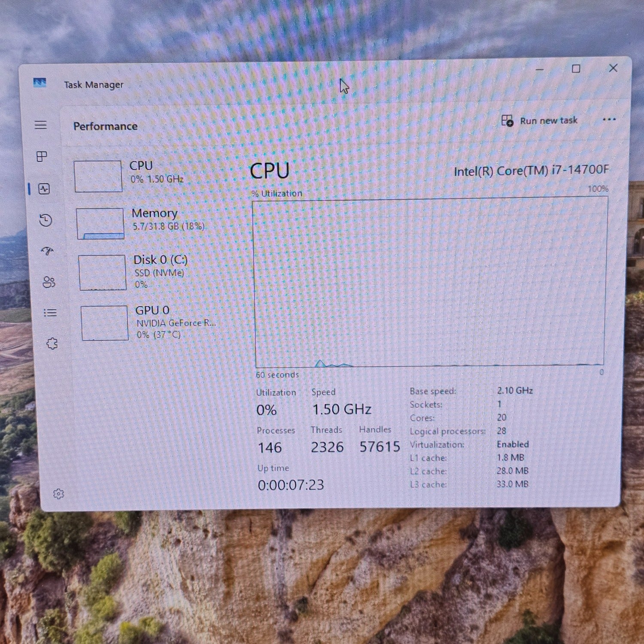Image resolution: width=644 pixels, height=644 pixels.
Task: Click the '% Utilization' graph label
Action: click(277, 194)
